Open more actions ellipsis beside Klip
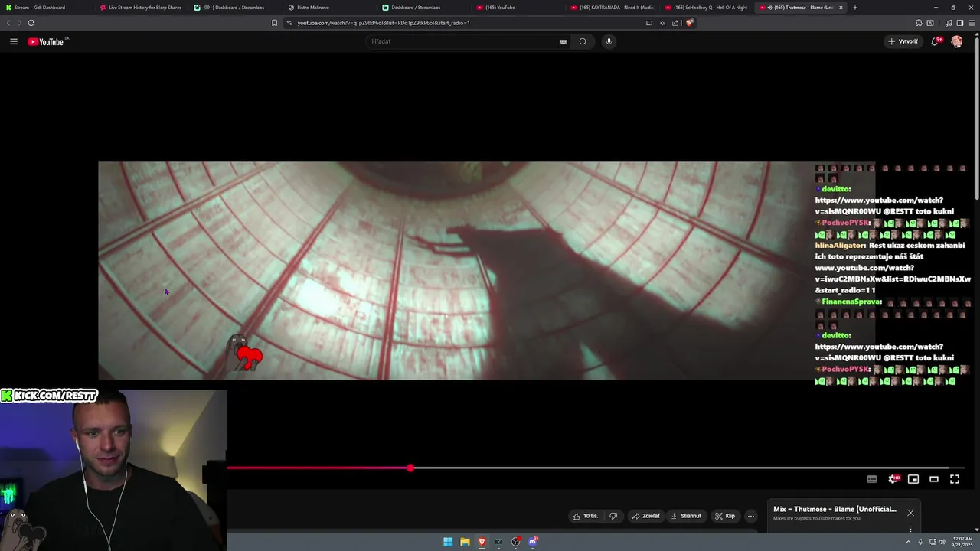Screen dimensions: 980x551 pyautogui.click(x=751, y=516)
